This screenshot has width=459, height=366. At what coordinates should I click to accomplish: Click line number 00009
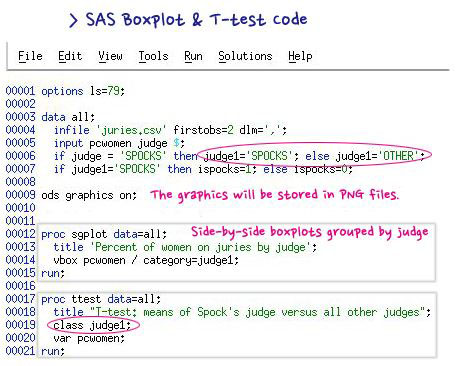click(x=20, y=195)
